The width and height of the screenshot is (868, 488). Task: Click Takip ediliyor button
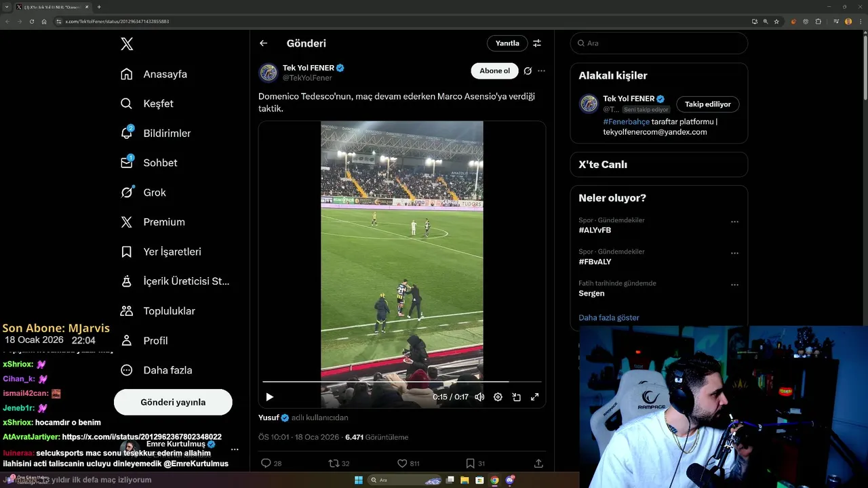tap(708, 104)
